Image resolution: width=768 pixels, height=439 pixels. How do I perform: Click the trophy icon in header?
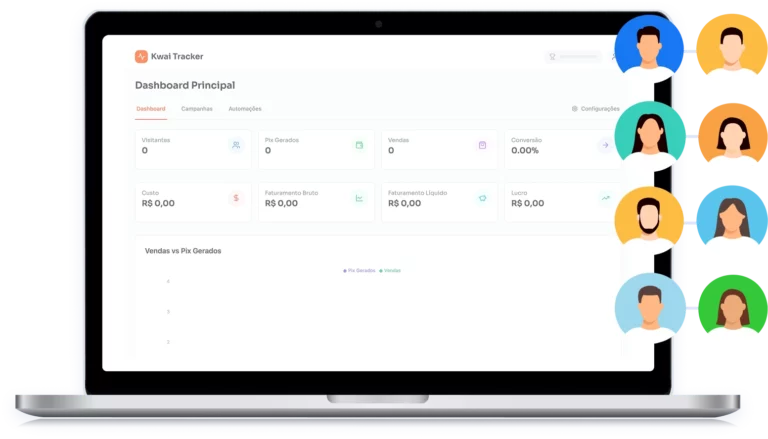[552, 57]
